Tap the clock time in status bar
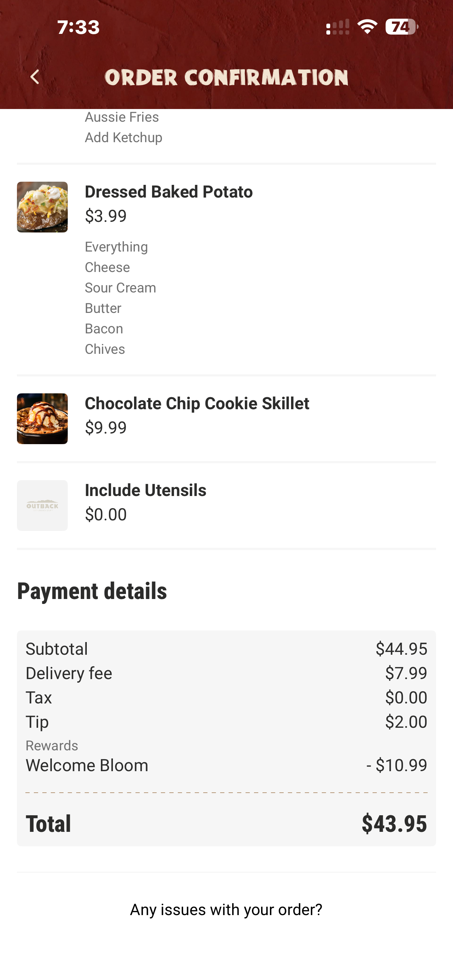 78,28
